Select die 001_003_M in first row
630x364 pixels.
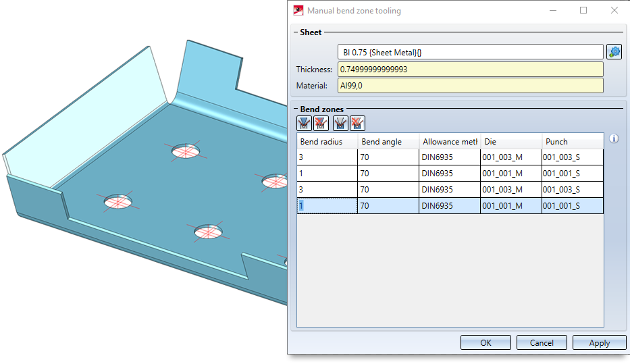click(x=511, y=157)
